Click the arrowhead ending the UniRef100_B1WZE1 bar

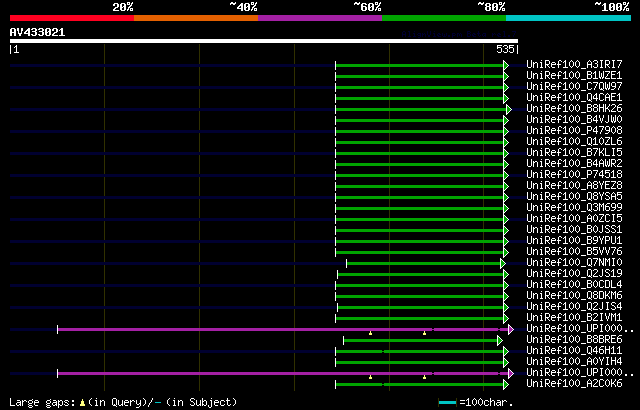[506, 76]
